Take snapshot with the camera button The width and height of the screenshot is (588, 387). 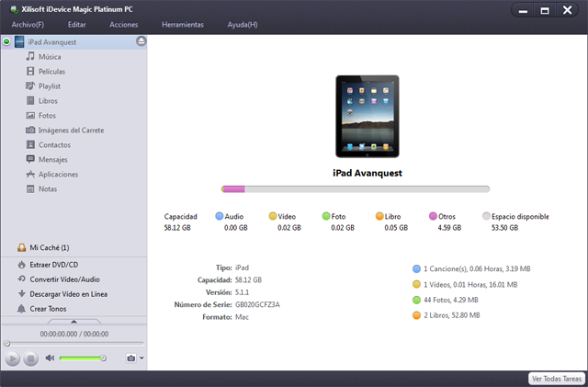coord(130,359)
